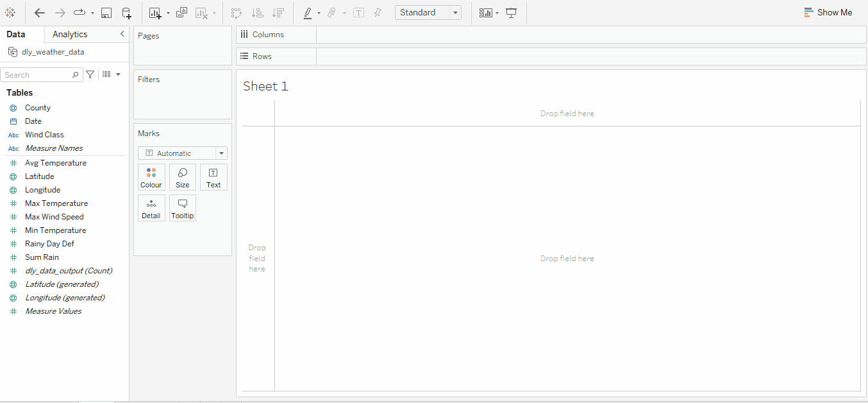Open the Colour shelf on the Marks card

point(151,177)
